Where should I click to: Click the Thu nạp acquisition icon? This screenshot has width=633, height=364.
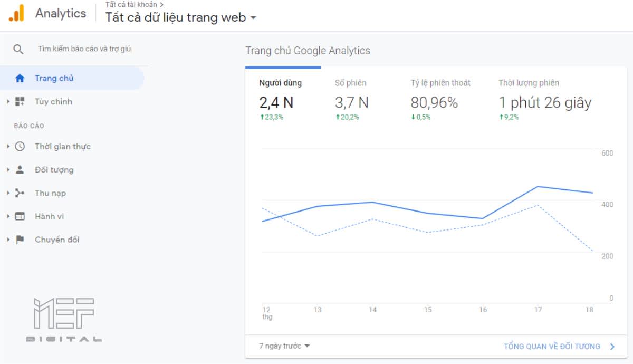point(20,193)
